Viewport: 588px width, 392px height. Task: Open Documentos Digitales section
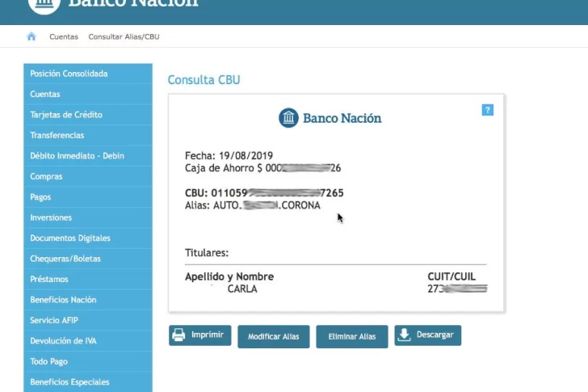click(x=88, y=238)
